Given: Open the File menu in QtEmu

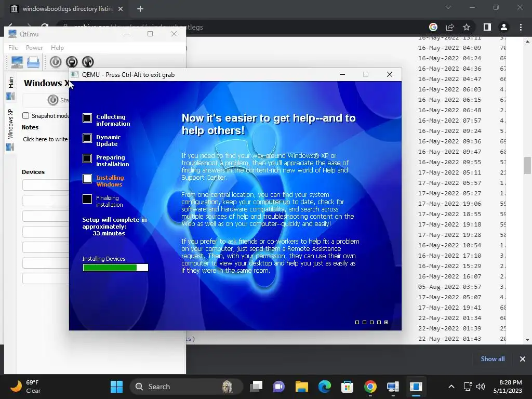Looking at the screenshot, I should tap(13, 48).
